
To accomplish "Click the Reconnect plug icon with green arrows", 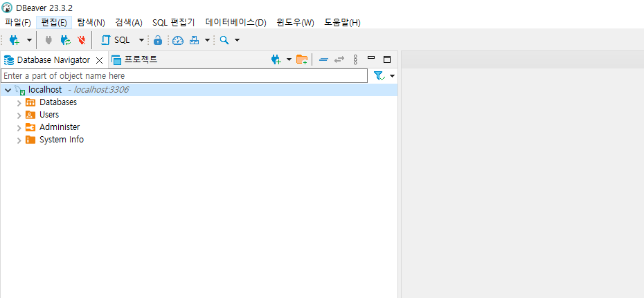I will (65, 40).
